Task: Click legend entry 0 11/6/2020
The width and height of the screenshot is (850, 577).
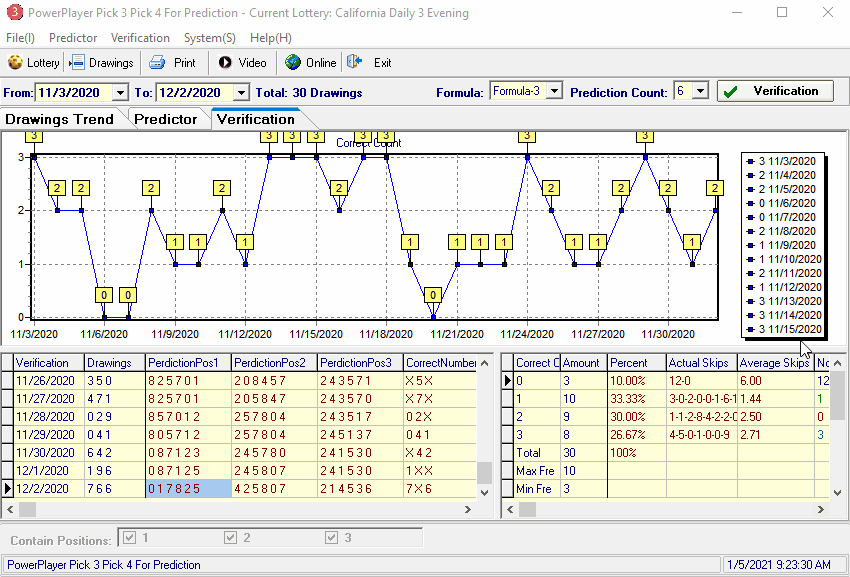Action: point(783,203)
